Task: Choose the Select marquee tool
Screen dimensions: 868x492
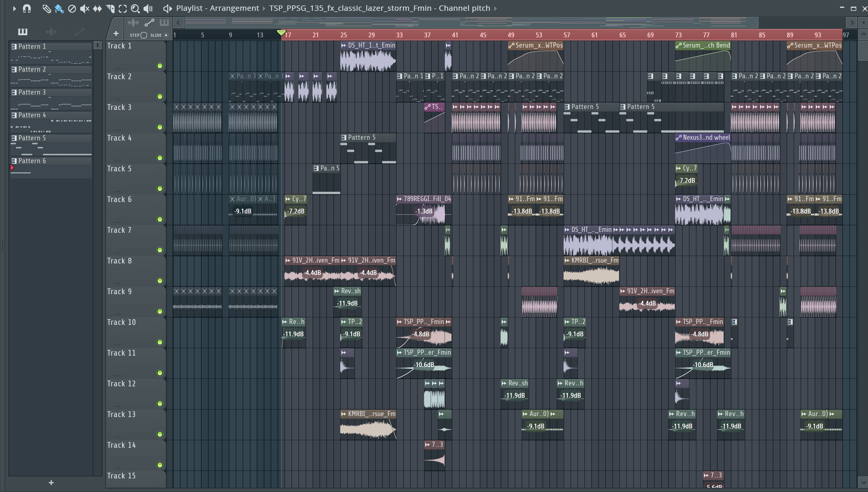Action: (x=123, y=8)
